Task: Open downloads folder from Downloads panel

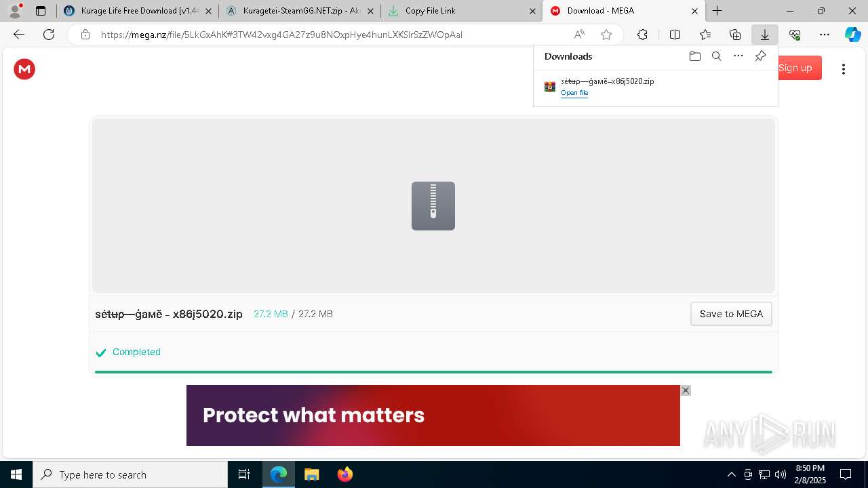Action: [x=694, y=56]
